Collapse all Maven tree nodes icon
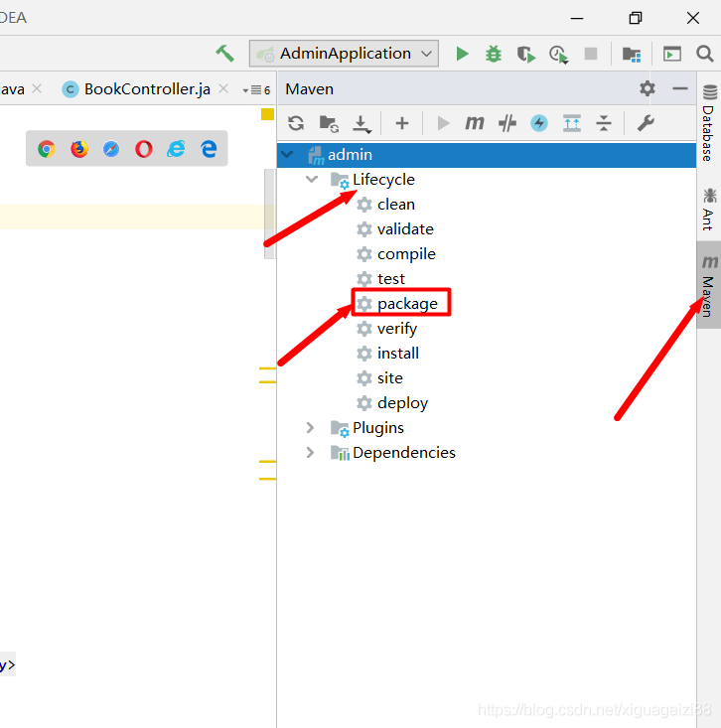 tap(604, 123)
